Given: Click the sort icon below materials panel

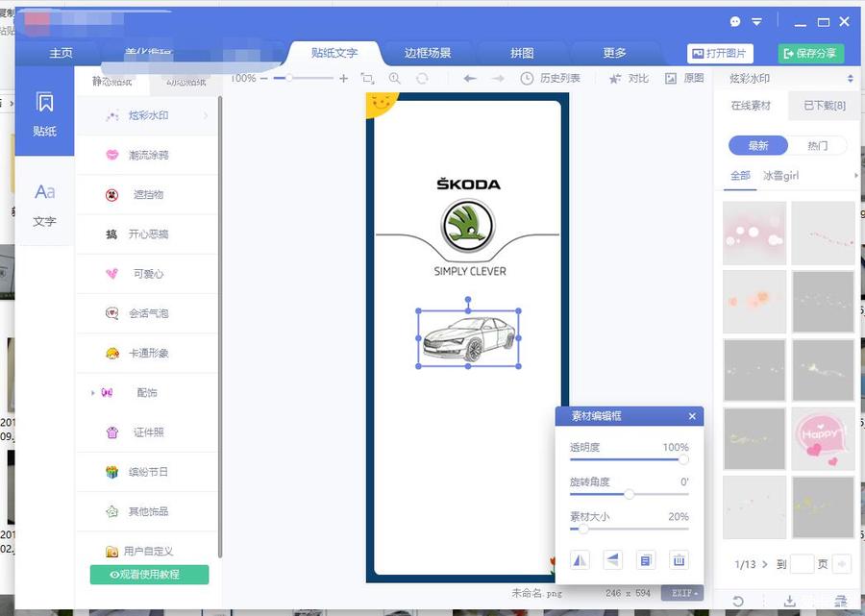Looking at the screenshot, I should pyautogui.click(x=841, y=601).
